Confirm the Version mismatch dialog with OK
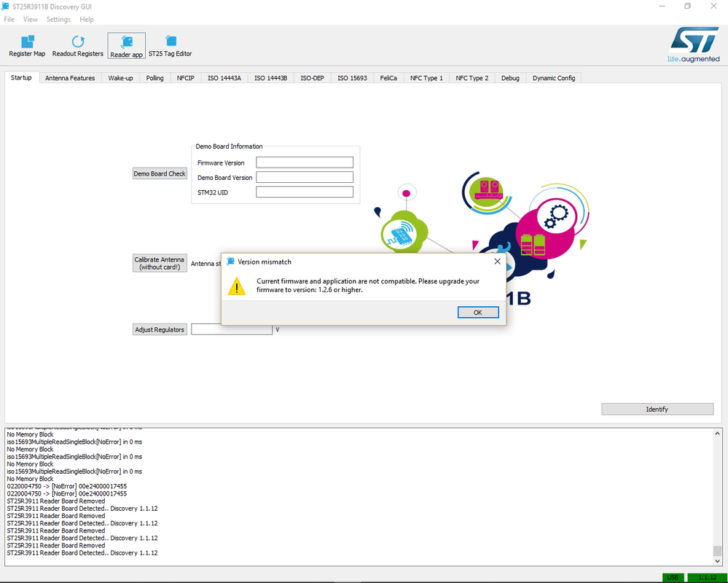Image resolution: width=728 pixels, height=583 pixels. click(x=478, y=313)
